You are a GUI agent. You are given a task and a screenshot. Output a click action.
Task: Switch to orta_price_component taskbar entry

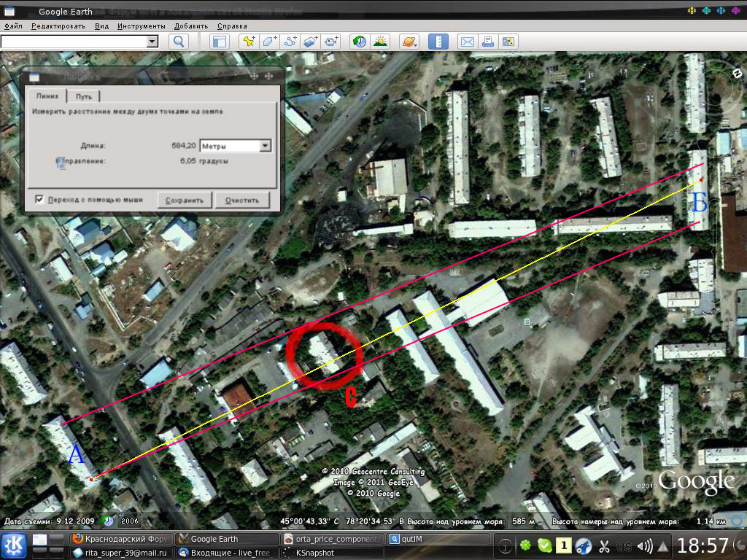(x=333, y=539)
